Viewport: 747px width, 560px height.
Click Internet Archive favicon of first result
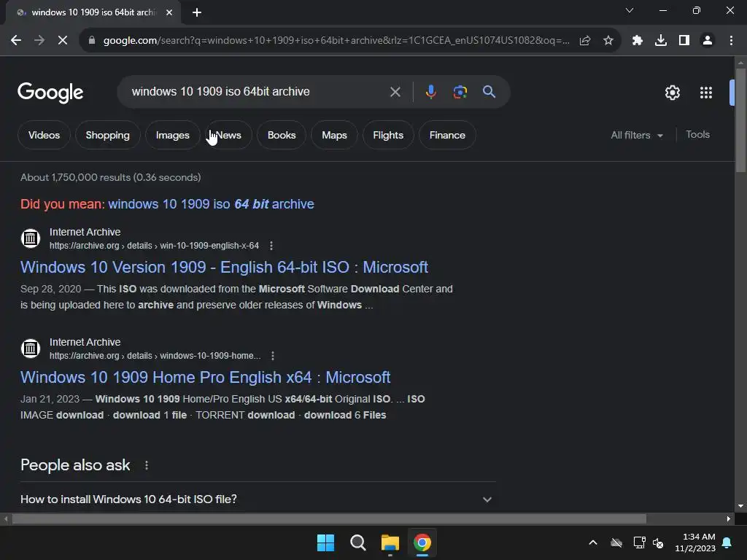pos(31,238)
